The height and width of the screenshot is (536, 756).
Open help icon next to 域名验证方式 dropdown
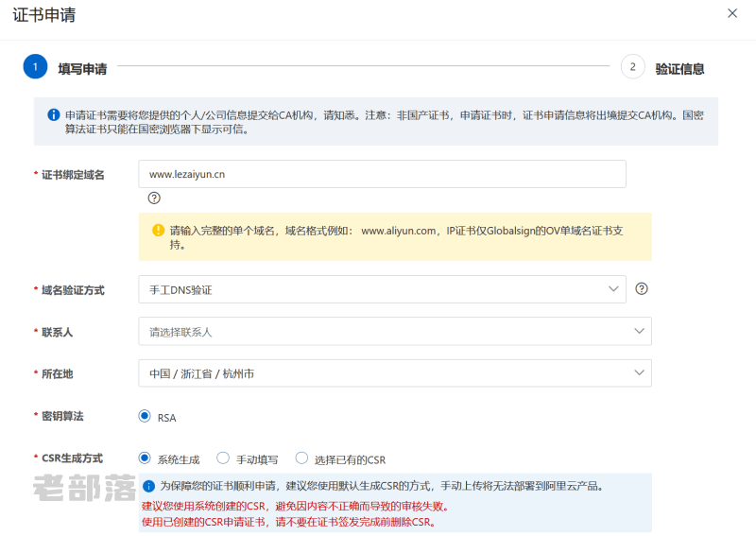click(642, 288)
